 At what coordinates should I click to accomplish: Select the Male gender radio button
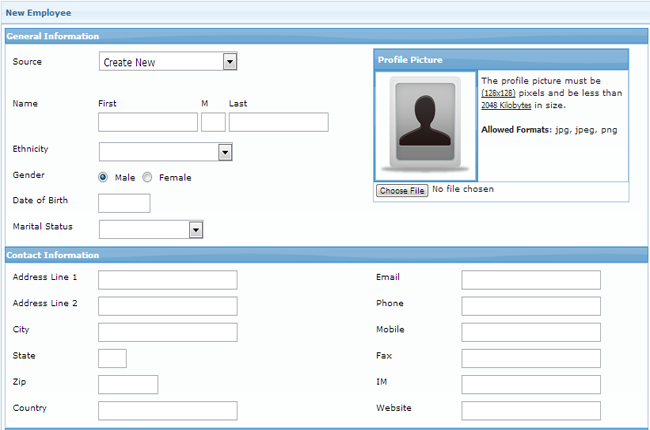[x=103, y=177]
